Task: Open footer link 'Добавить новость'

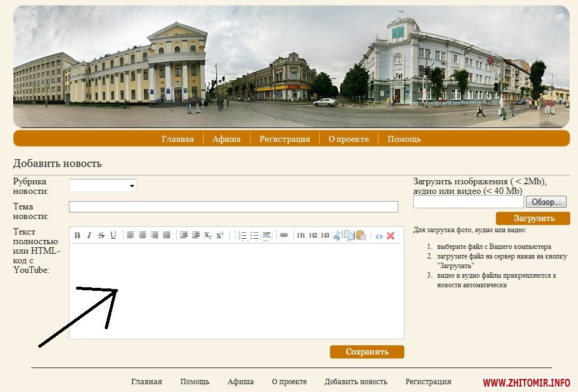Action: click(x=356, y=382)
